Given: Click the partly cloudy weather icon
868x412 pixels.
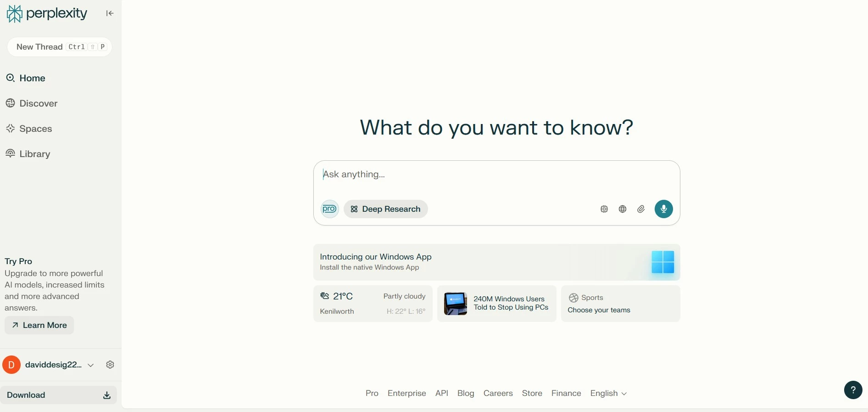Looking at the screenshot, I should click(325, 296).
